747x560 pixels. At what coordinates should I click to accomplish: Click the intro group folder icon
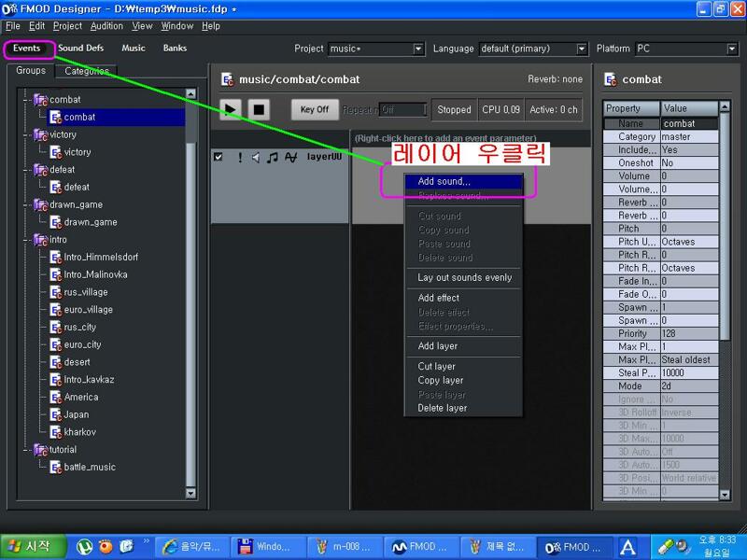(40, 240)
